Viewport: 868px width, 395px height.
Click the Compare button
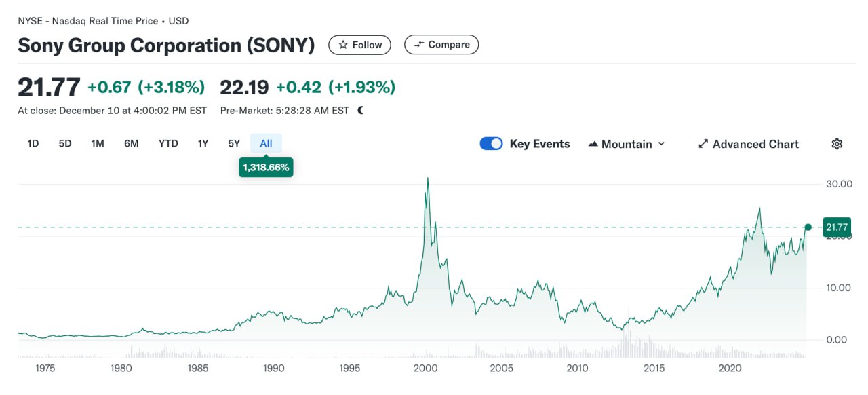[x=441, y=45]
